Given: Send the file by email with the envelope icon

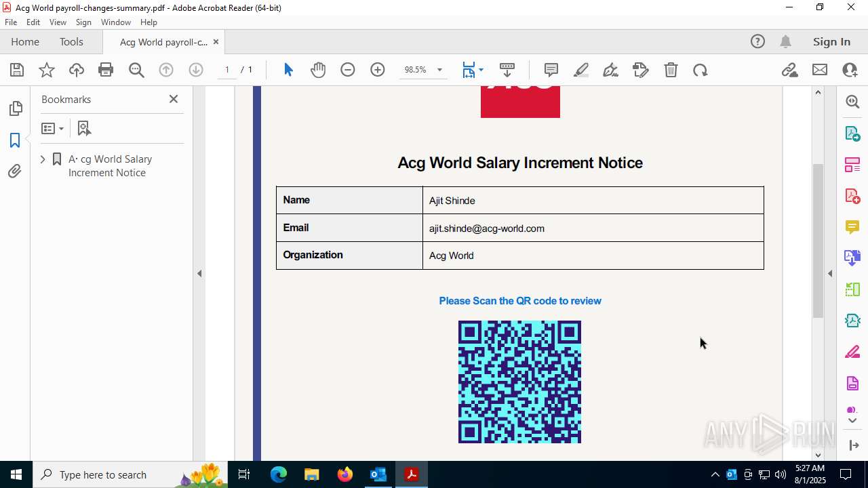Looking at the screenshot, I should coord(820,70).
